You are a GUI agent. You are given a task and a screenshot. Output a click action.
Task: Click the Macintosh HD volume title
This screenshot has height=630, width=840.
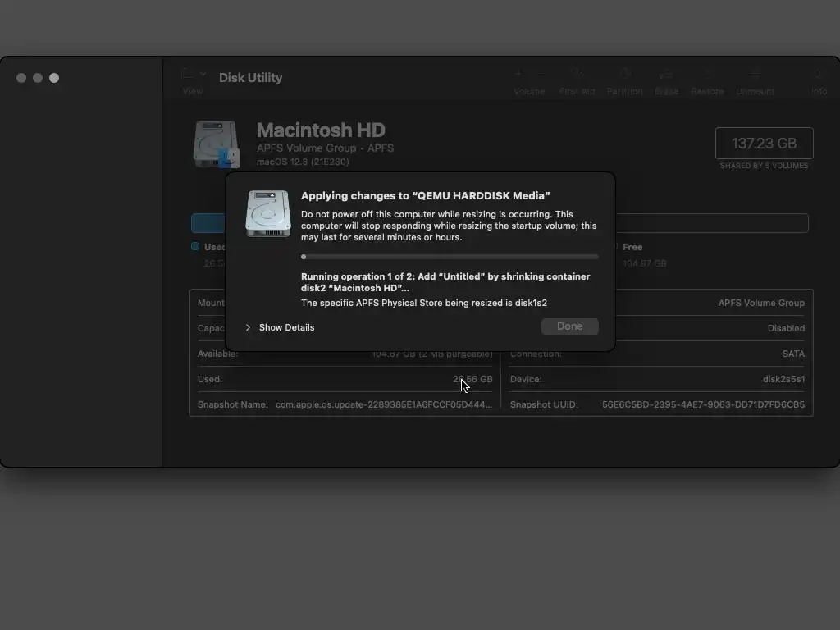pyautogui.click(x=321, y=130)
